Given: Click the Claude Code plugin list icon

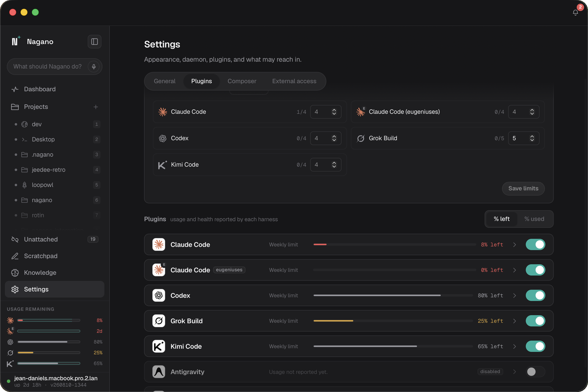Looking at the screenshot, I should pos(159,244).
